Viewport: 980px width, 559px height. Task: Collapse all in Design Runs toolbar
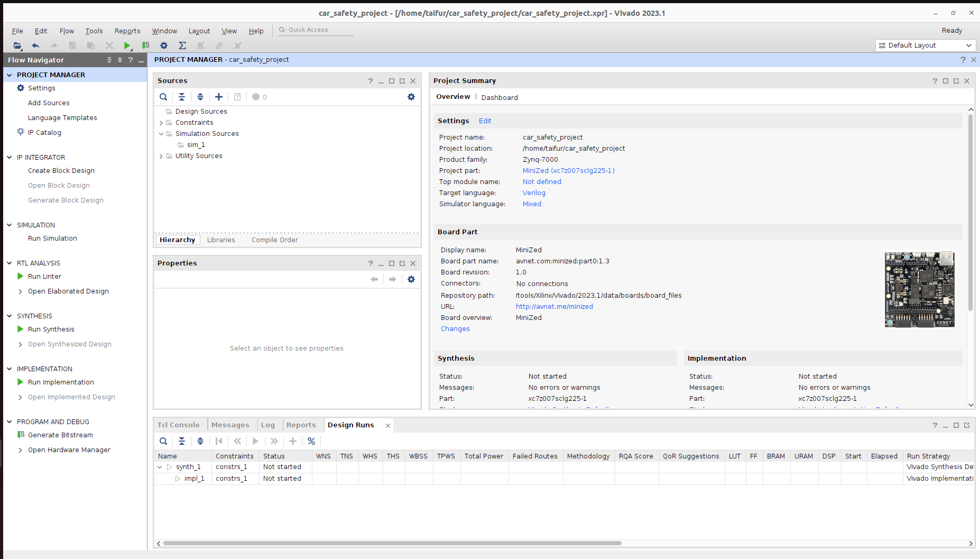(182, 441)
